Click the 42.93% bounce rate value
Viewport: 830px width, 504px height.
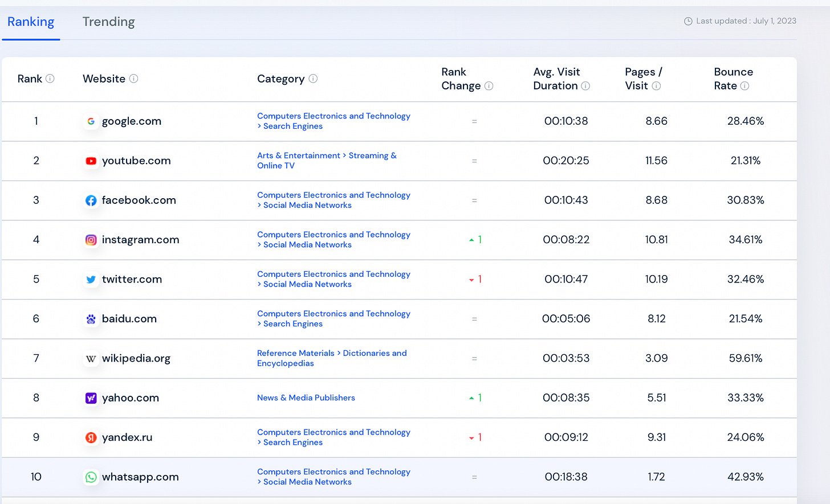(x=746, y=477)
